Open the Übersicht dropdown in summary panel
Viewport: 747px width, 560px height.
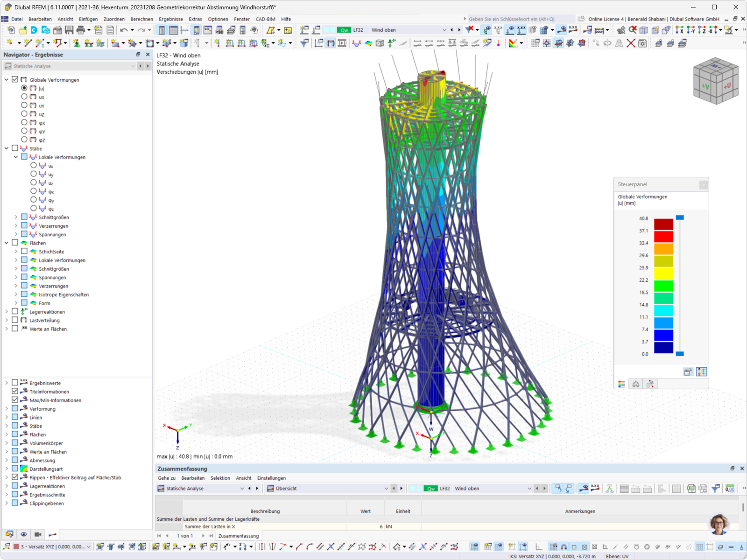coord(328,488)
